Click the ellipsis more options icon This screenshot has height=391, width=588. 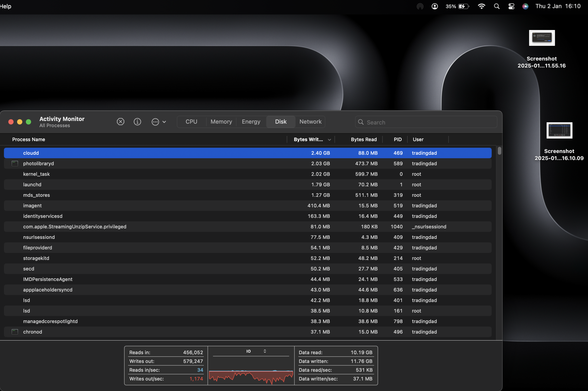tap(155, 122)
